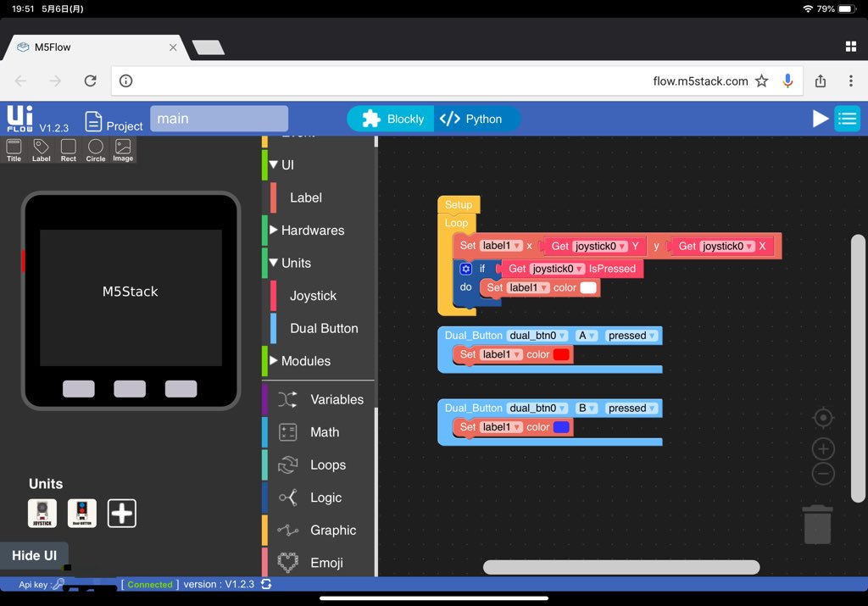Collapse the Units category
The image size is (868, 606).
tap(274, 263)
